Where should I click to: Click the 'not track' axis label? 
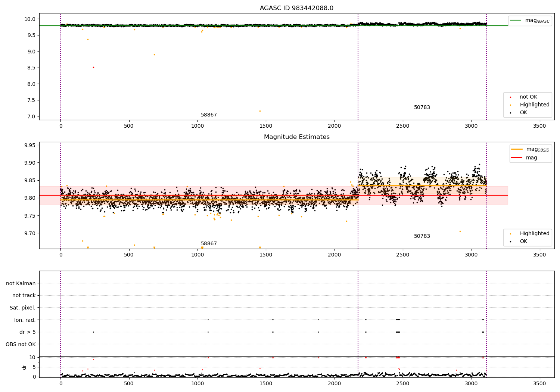24,296
